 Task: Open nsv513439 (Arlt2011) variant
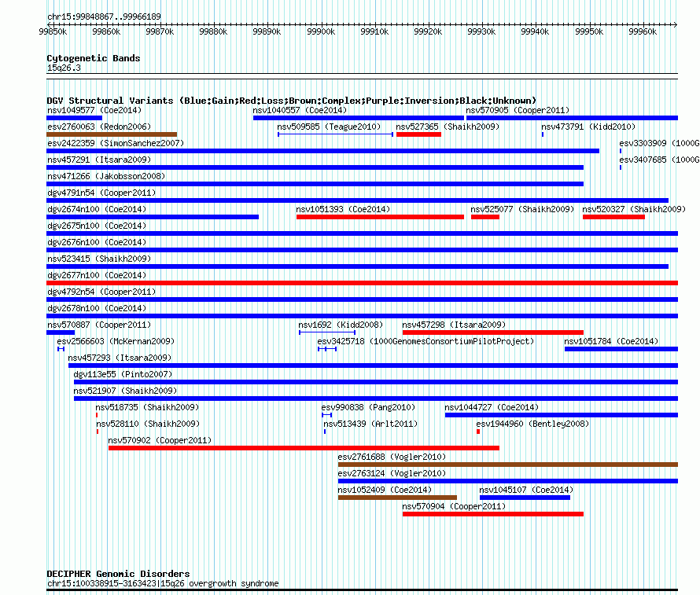pos(370,424)
